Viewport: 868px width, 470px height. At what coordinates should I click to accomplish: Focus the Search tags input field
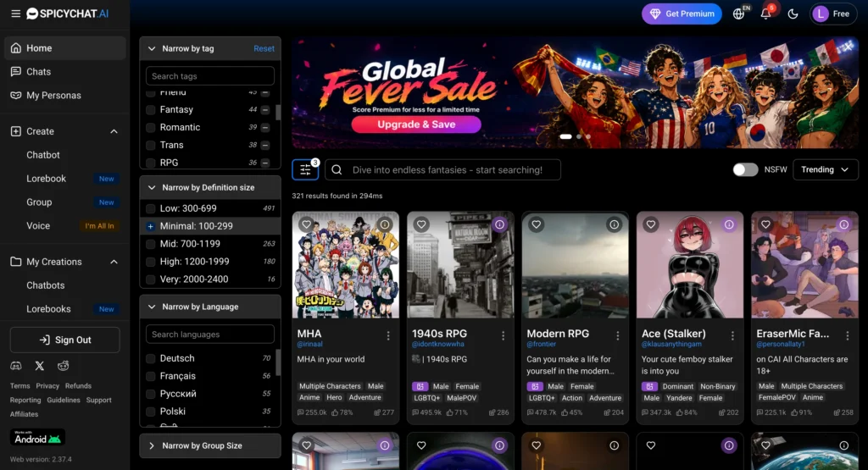pos(210,75)
